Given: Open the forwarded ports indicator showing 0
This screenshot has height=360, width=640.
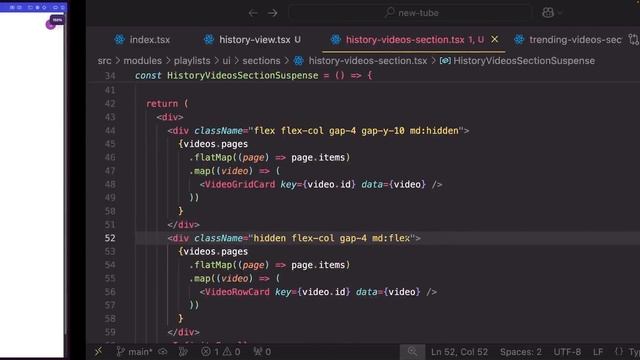Looking at the screenshot, I should [x=262, y=352].
